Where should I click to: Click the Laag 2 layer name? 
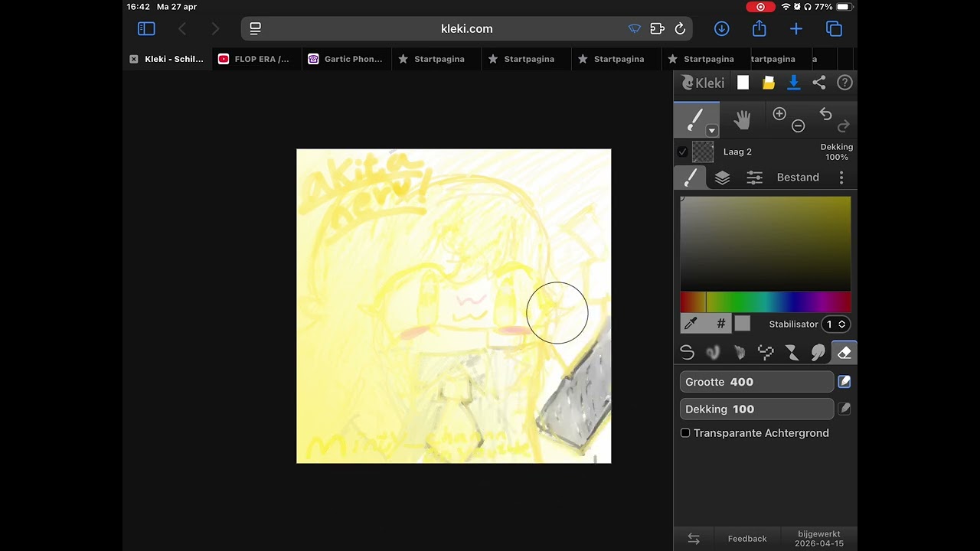(737, 152)
